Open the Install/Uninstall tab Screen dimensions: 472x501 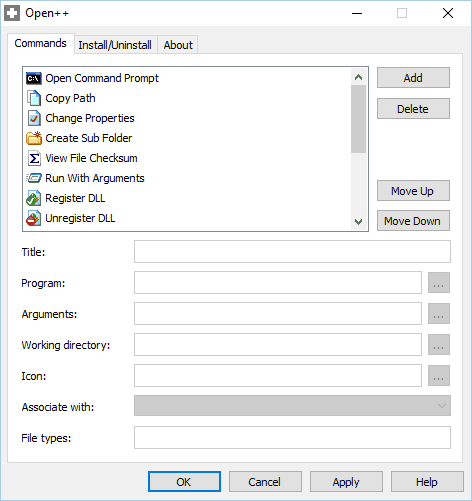(x=115, y=45)
